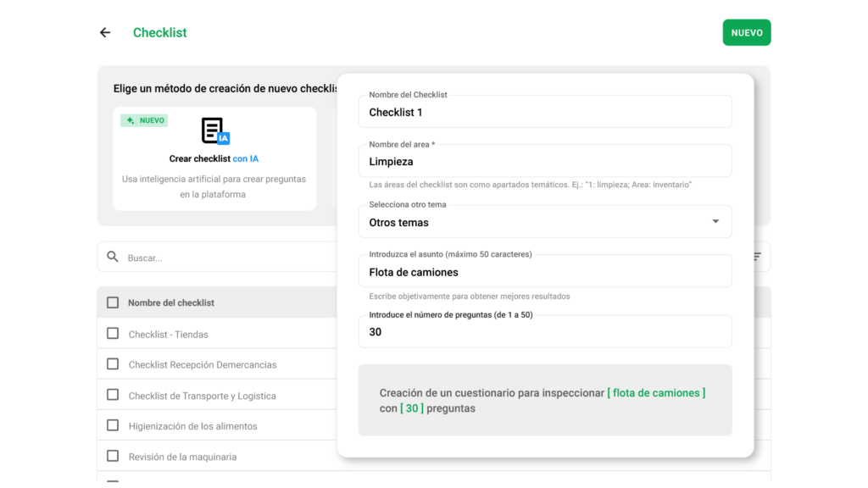
Task: Click the green NUEVO sparkle badge
Action: [x=144, y=120]
